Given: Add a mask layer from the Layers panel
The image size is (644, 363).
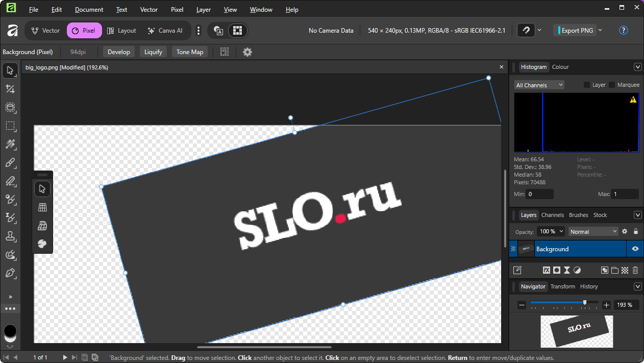Looking at the screenshot, I should [556, 270].
